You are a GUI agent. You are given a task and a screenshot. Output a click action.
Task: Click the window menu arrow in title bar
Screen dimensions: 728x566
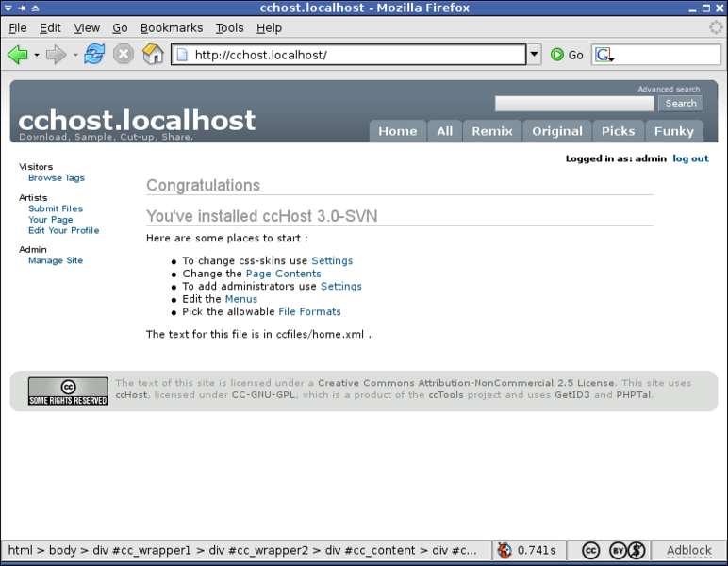coord(8,8)
